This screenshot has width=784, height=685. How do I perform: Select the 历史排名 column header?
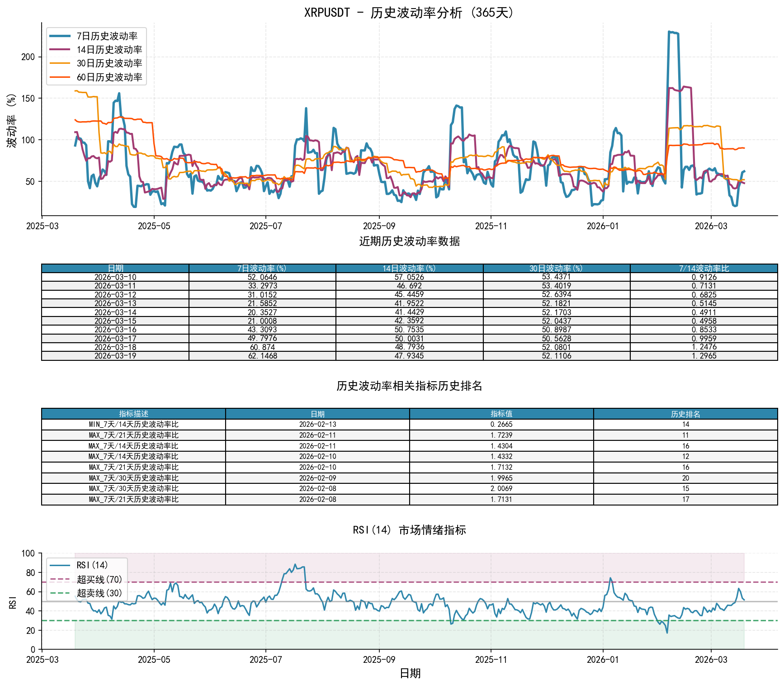[685, 414]
